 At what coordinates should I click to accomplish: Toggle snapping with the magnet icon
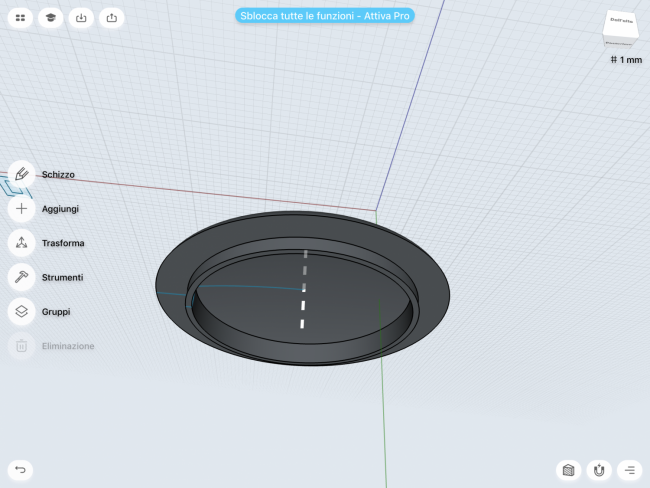point(599,469)
